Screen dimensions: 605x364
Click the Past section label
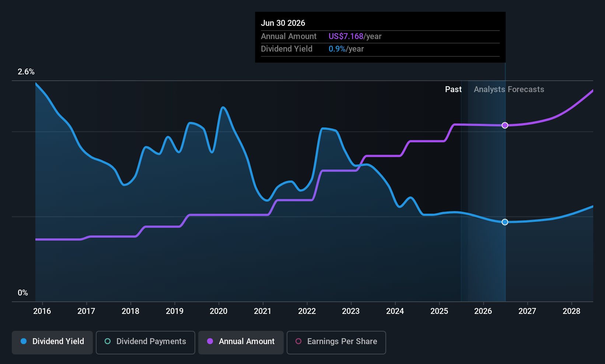pos(453,90)
